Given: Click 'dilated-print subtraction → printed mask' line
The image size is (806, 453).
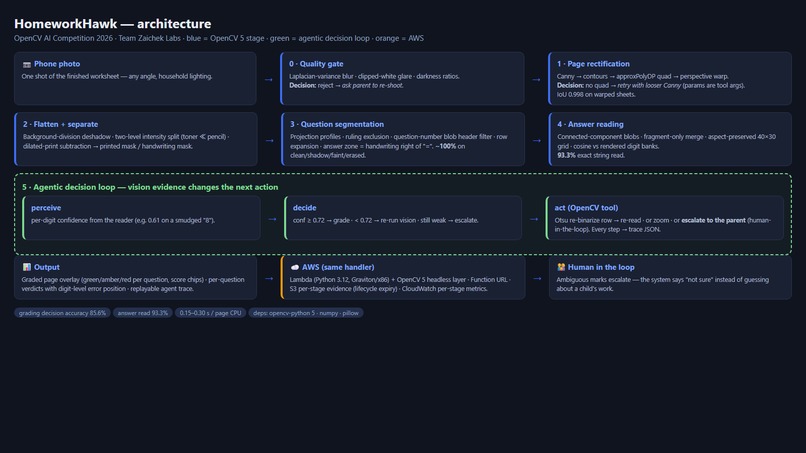Looking at the screenshot, I should click(x=108, y=146).
